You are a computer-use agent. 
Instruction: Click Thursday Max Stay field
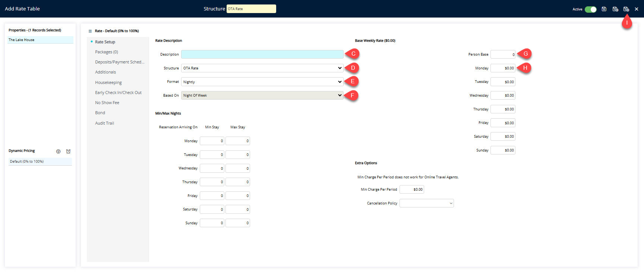pyautogui.click(x=238, y=182)
